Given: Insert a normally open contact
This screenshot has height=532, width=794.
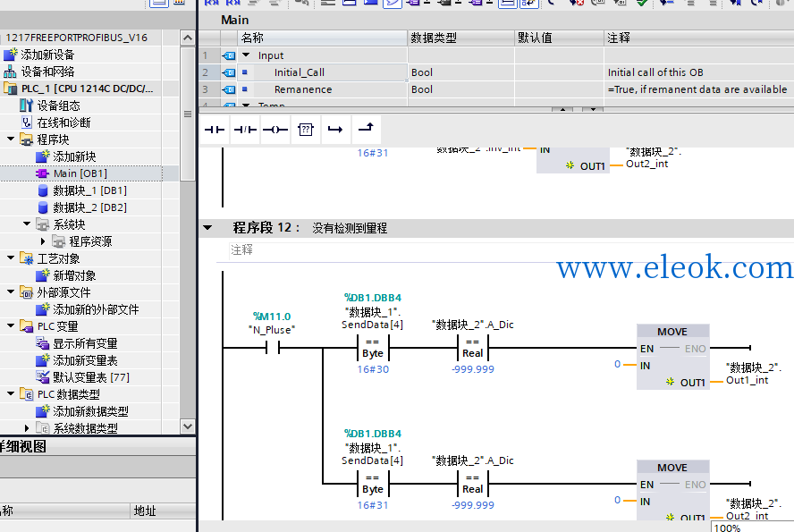Looking at the screenshot, I should (x=215, y=130).
